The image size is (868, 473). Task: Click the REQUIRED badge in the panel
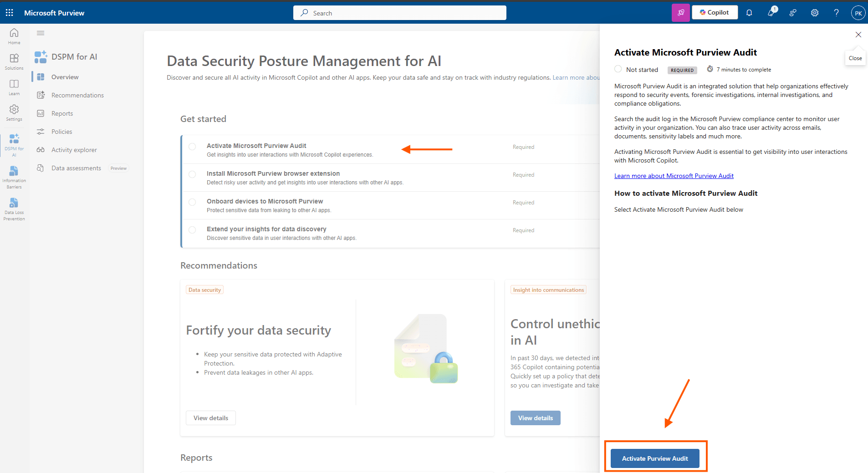682,70
